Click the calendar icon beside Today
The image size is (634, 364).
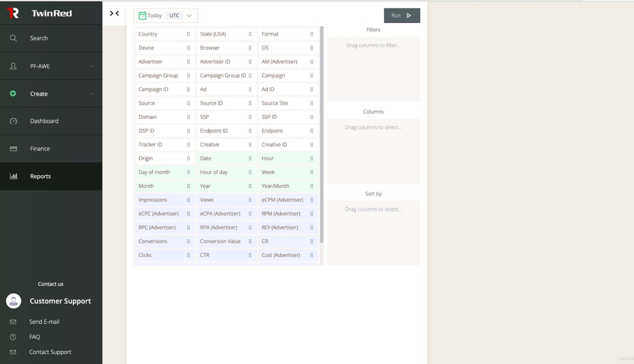point(142,15)
